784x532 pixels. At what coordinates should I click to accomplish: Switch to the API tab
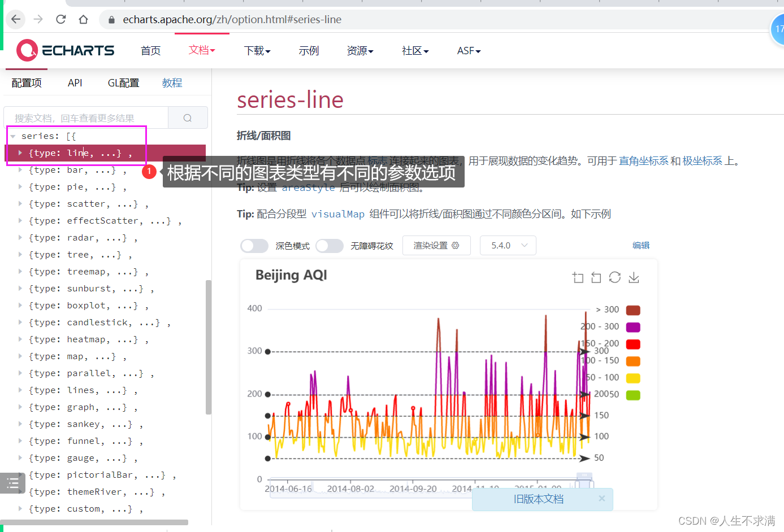pyautogui.click(x=75, y=82)
